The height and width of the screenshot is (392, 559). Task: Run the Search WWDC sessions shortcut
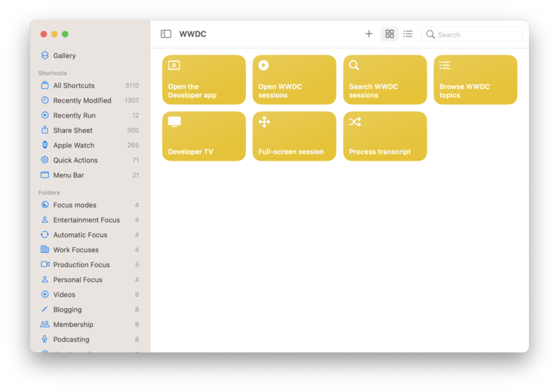[x=384, y=80]
